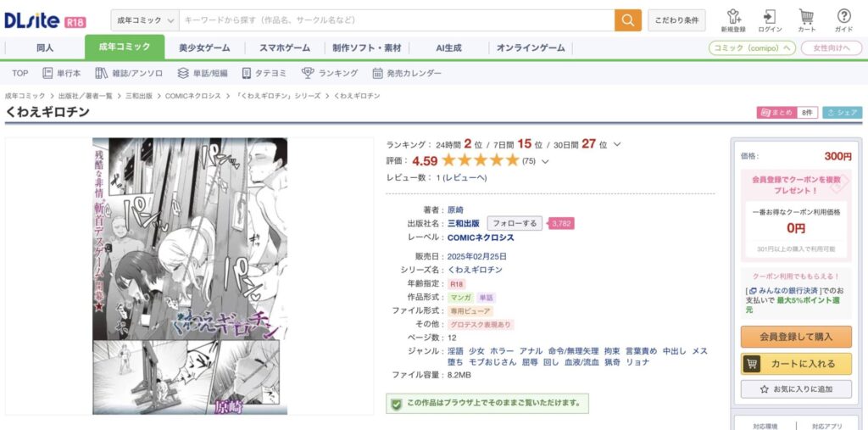Toggle お気に入りに追加 favorite star button
The height and width of the screenshot is (430, 868).
(x=796, y=389)
